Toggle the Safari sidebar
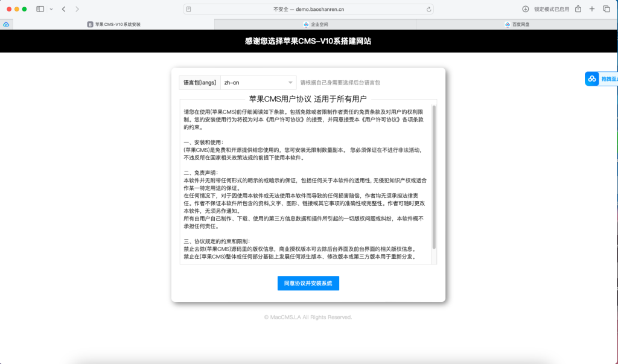 click(40, 9)
